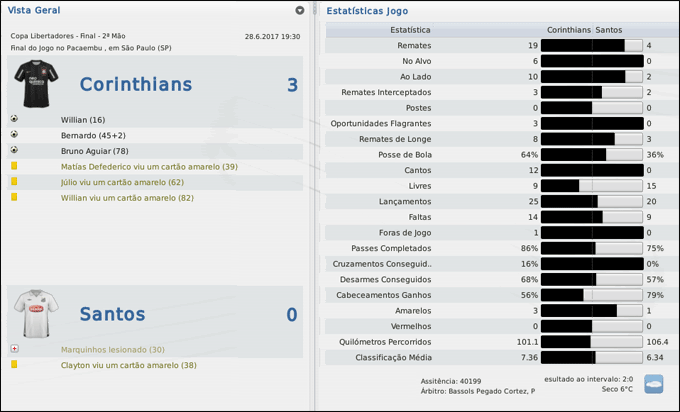Open the Vista Geral dropdown arrow
This screenshot has width=680, height=412.
pyautogui.click(x=300, y=10)
